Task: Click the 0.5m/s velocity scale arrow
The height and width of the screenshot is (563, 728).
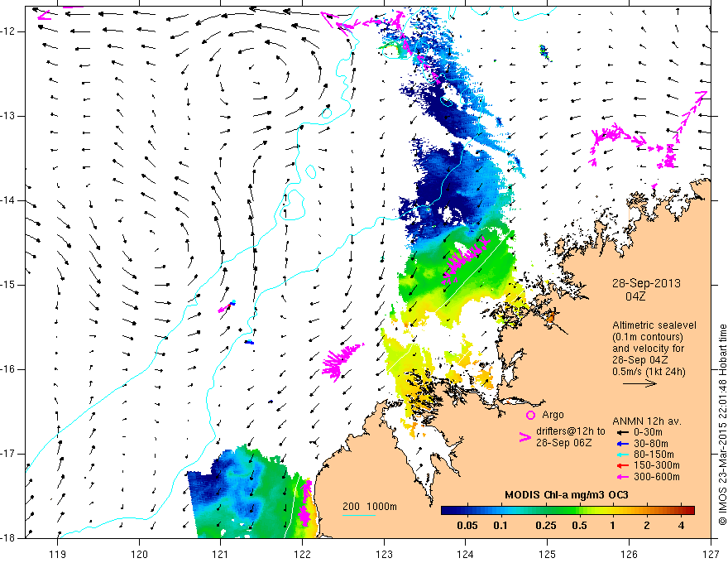Action: pyautogui.click(x=639, y=383)
